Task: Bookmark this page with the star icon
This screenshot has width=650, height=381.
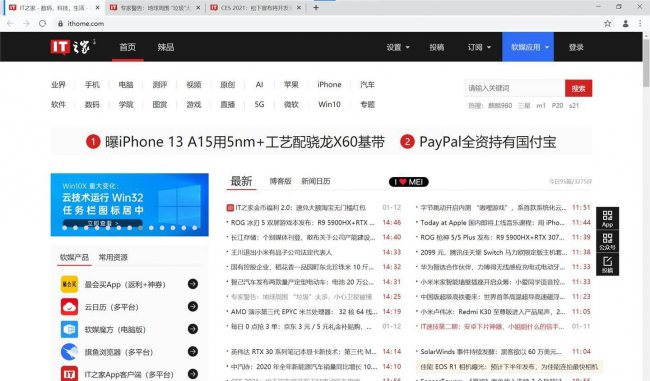Action: [607, 24]
